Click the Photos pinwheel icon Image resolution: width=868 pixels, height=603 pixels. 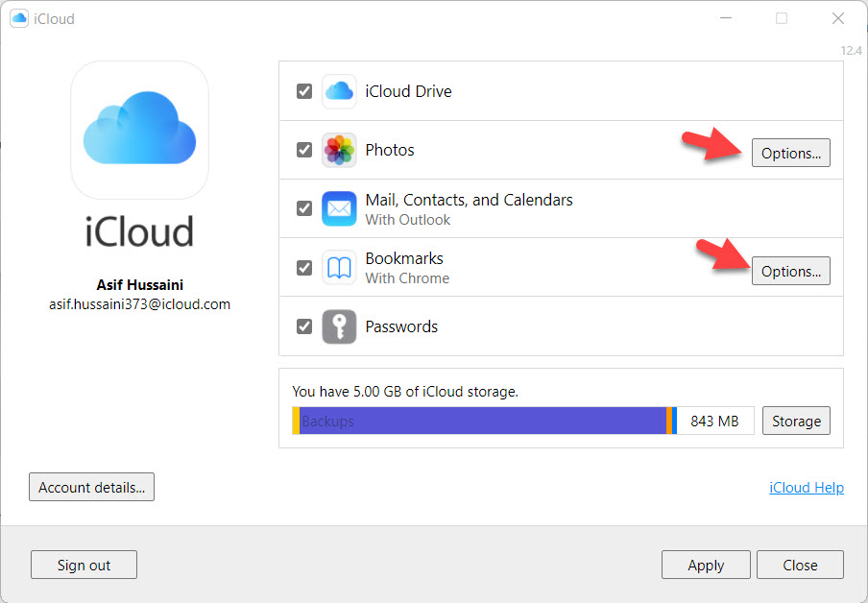pyautogui.click(x=339, y=151)
